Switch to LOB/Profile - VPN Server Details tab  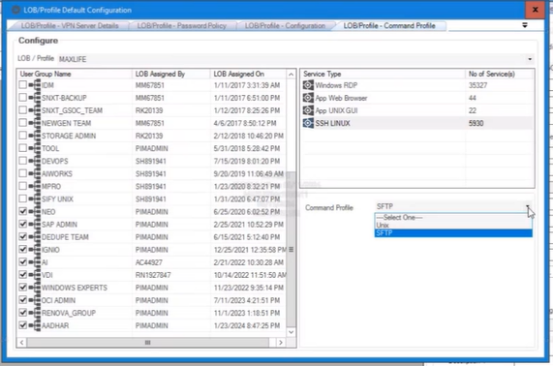coord(70,26)
